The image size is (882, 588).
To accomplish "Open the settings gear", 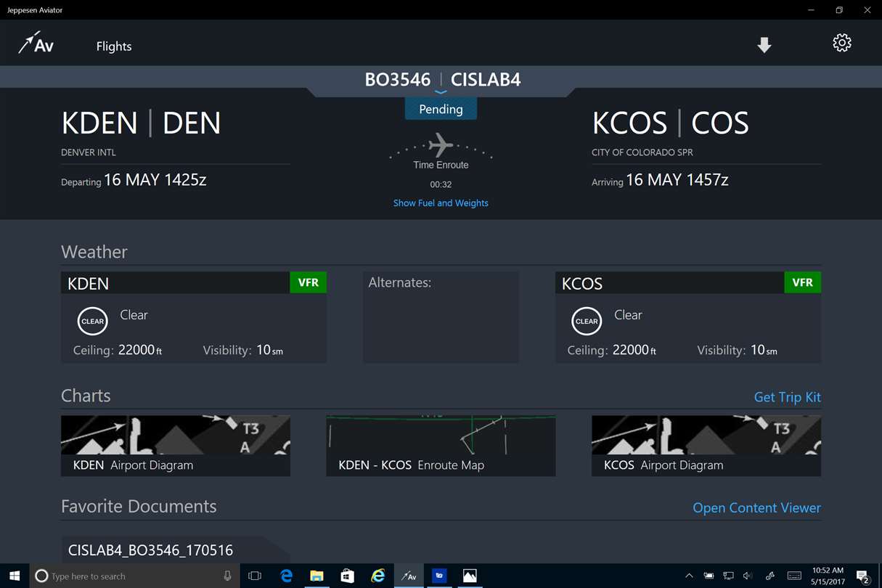I will coord(842,43).
